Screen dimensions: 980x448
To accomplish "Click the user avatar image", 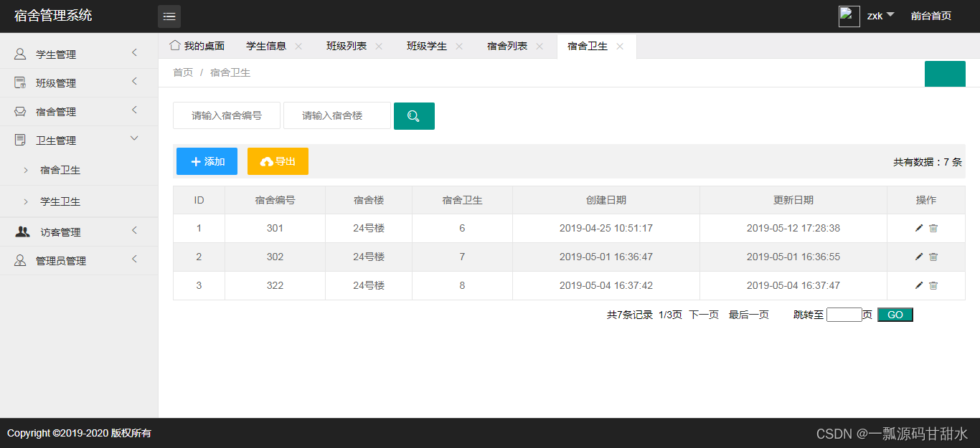I will [849, 16].
